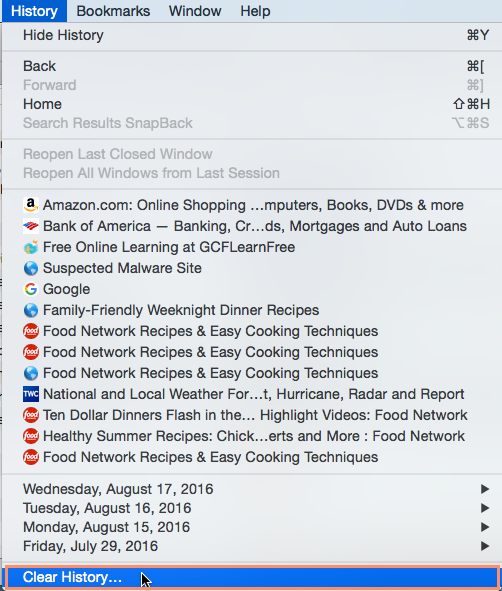Click the globe icon beside Suspected Malware Site
The width and height of the screenshot is (502, 591).
31,268
